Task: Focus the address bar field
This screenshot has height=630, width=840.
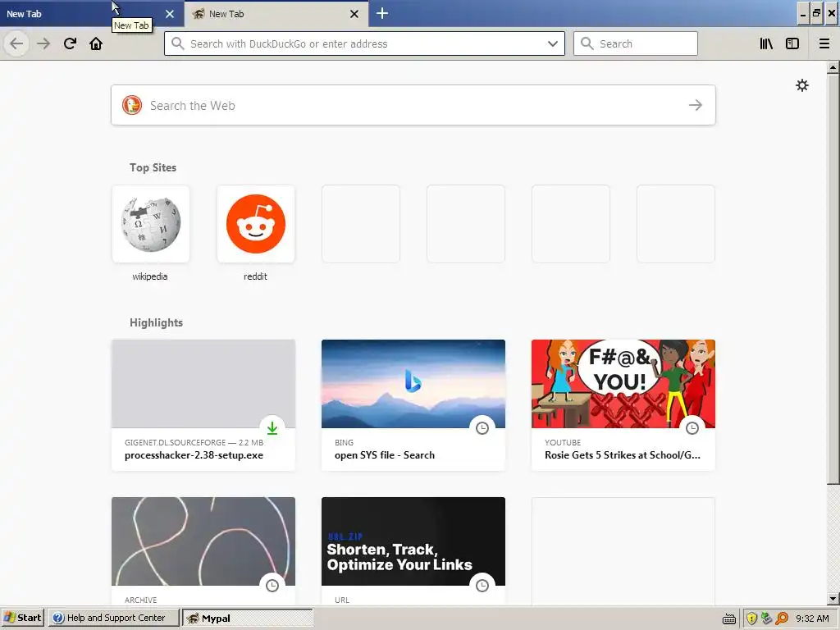Action: click(x=364, y=43)
